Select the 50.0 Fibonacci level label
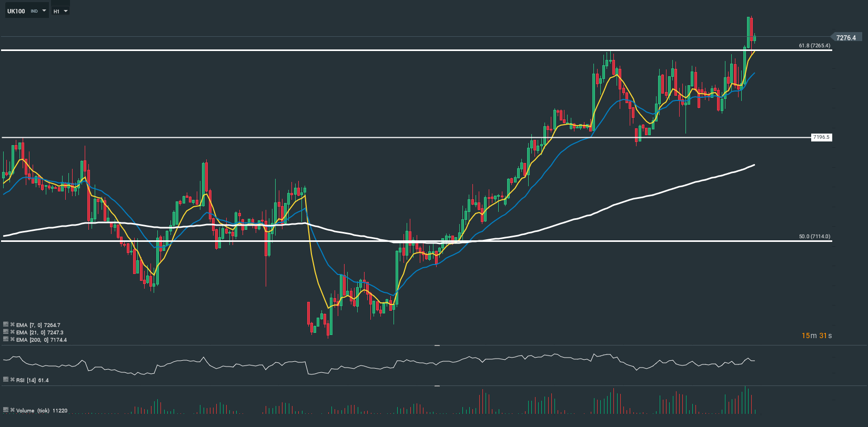Viewport: 868px width, 427px height. (814, 237)
